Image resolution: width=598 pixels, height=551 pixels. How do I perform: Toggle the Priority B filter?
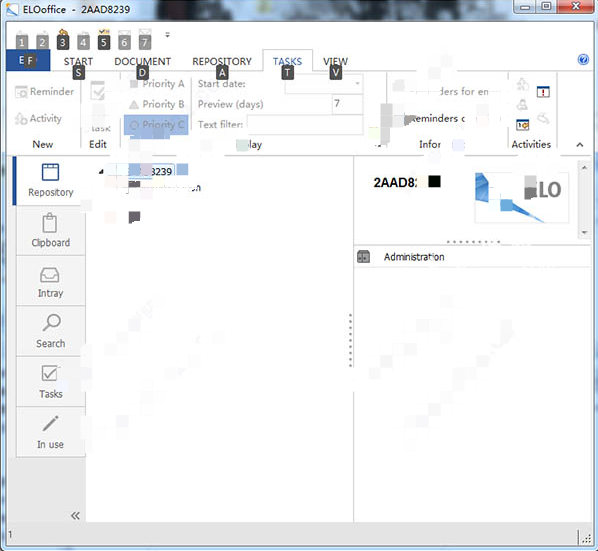[x=157, y=104]
